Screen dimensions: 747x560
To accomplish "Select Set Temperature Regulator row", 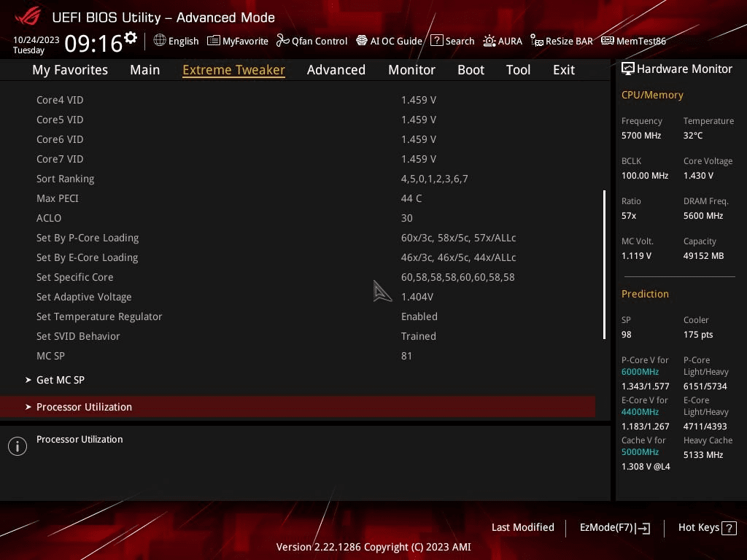I will 298,316.
